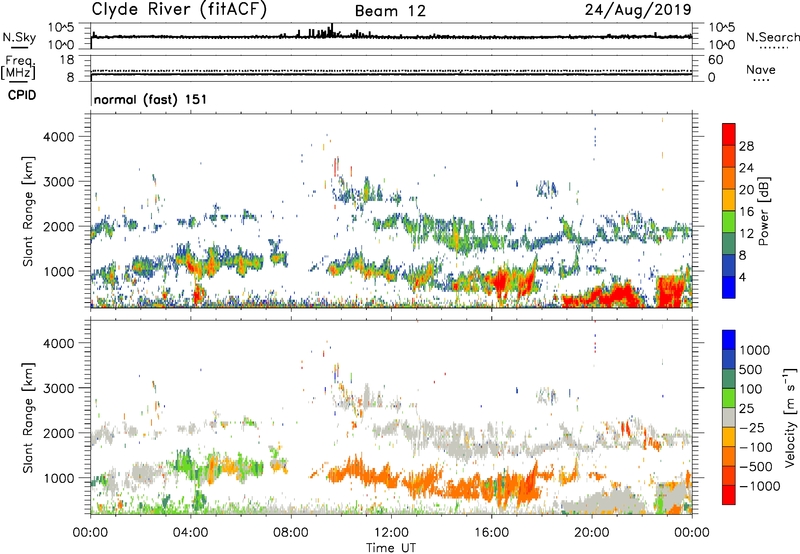
Task: Click the '28' power colorbar tick
Action: point(746,146)
